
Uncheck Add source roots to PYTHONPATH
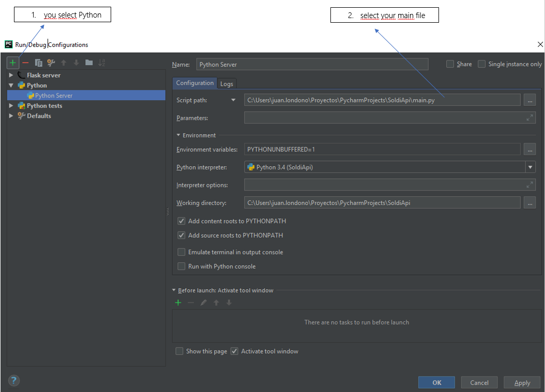pyautogui.click(x=181, y=235)
